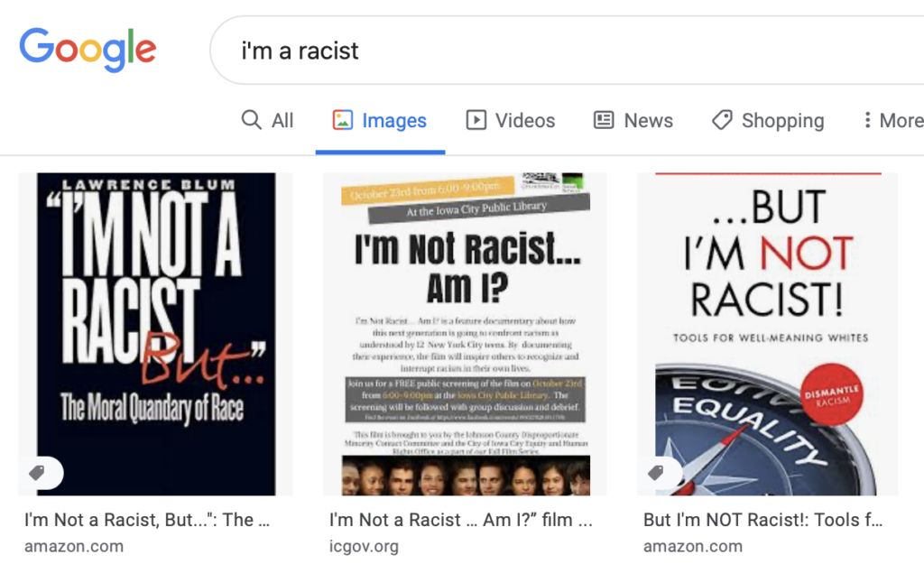Open the All results tab

point(267,120)
